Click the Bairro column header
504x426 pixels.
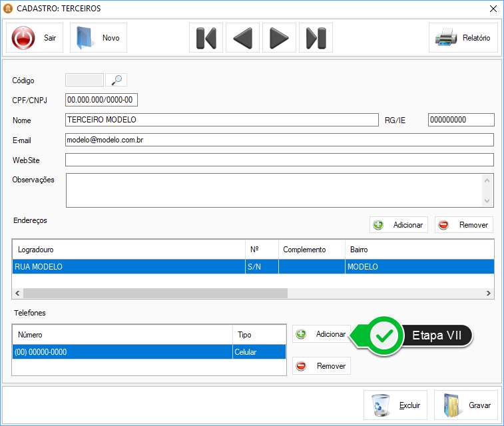click(419, 250)
